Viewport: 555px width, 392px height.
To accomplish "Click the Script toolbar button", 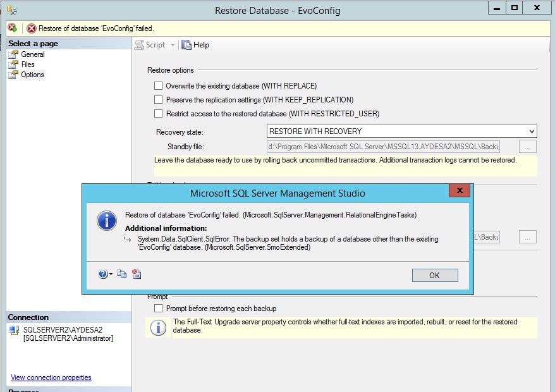I will point(150,45).
